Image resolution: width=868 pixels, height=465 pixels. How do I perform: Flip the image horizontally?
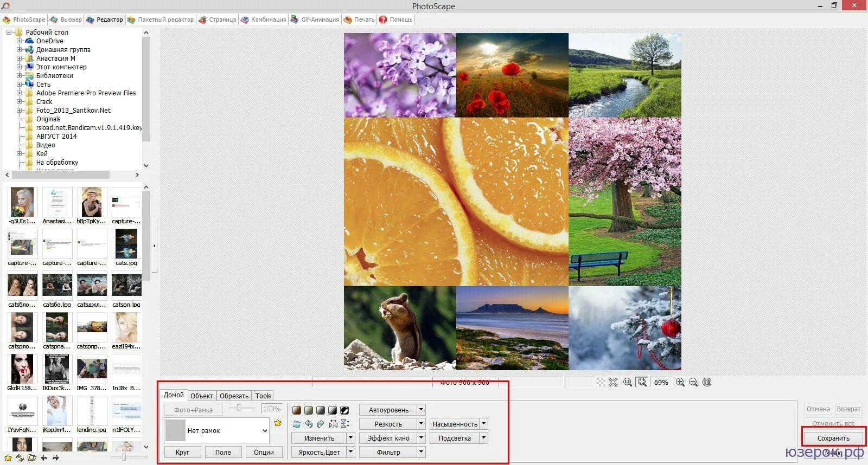tap(333, 424)
